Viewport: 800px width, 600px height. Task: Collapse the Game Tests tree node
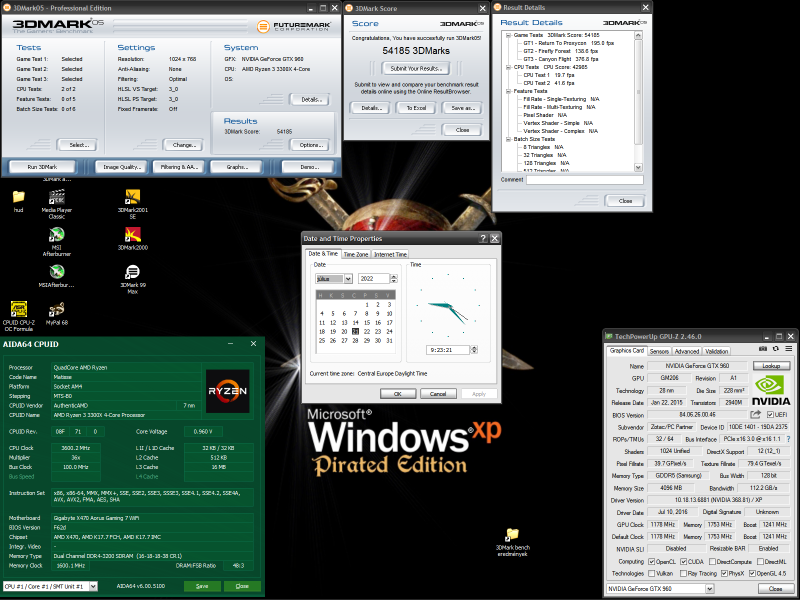coord(508,35)
